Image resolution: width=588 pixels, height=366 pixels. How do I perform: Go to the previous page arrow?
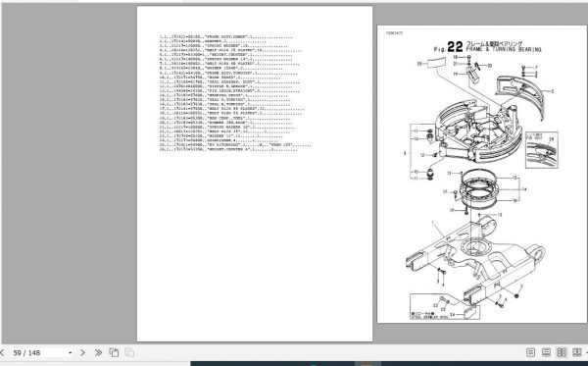(2, 352)
